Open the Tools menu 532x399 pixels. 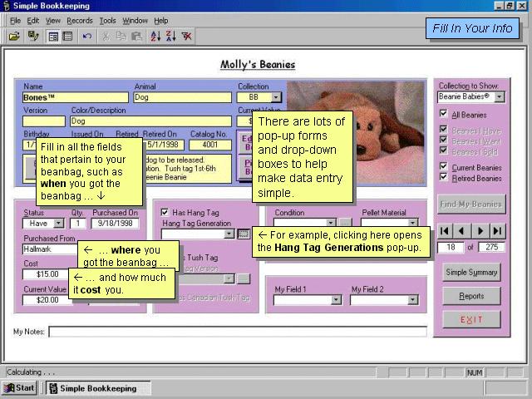[107, 20]
